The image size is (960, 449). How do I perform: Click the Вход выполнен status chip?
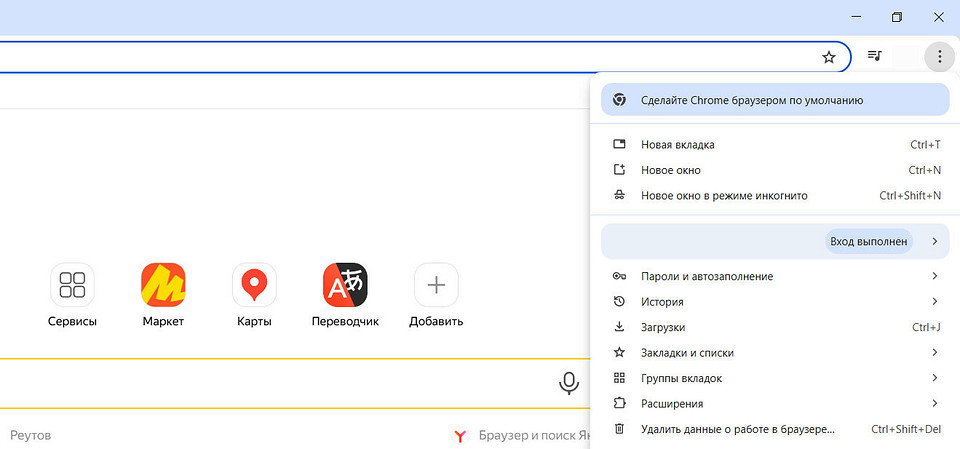tap(869, 241)
